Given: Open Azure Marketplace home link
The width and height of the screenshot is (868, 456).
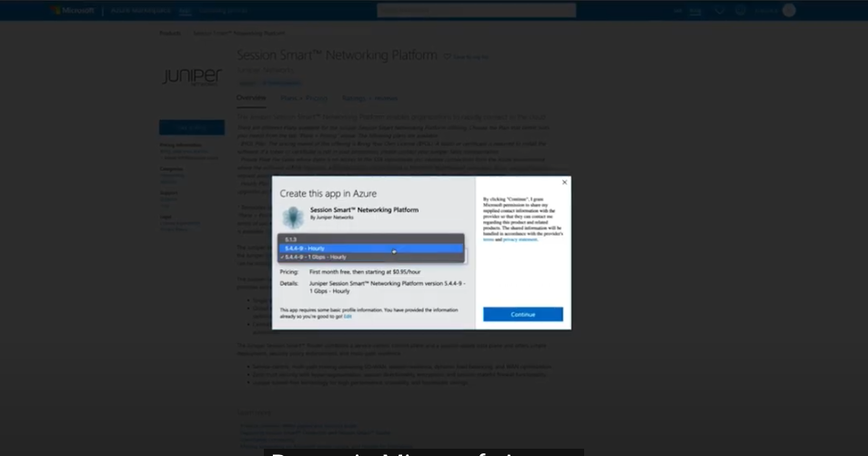Looking at the screenshot, I should pos(141,11).
